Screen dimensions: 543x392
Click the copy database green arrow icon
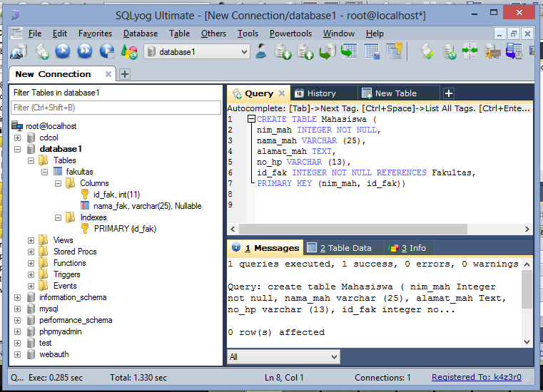point(328,51)
